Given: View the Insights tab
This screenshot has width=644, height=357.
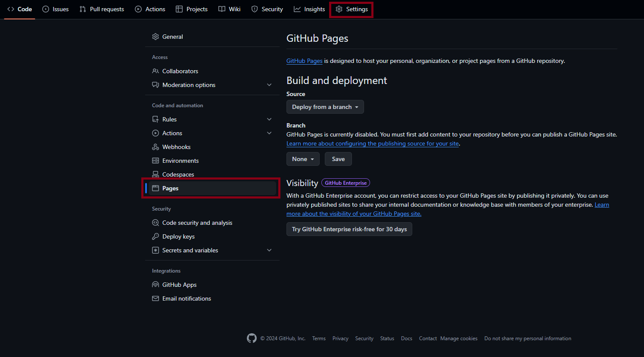Looking at the screenshot, I should 309,9.
